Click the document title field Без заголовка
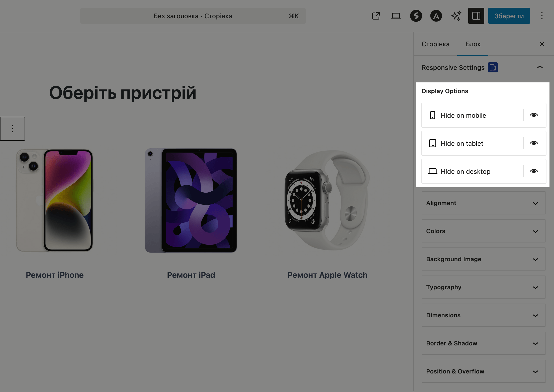Screen dimensions: 554x392 193,16
